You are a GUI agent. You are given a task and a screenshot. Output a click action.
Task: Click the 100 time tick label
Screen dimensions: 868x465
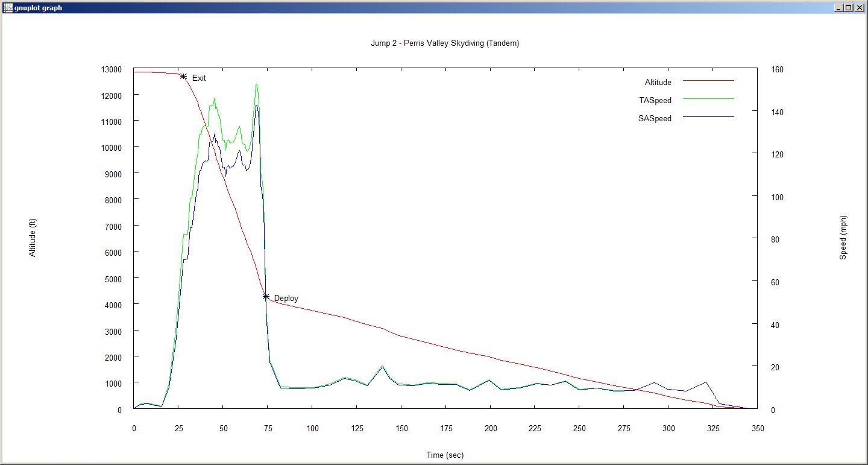312,428
